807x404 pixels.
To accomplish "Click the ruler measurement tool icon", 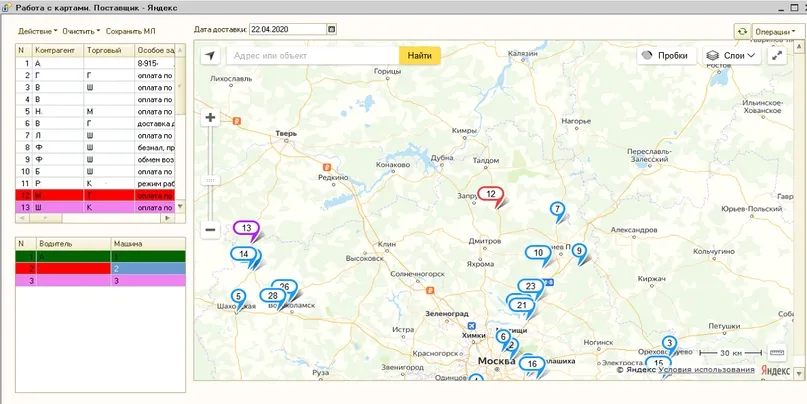I will click(777, 353).
